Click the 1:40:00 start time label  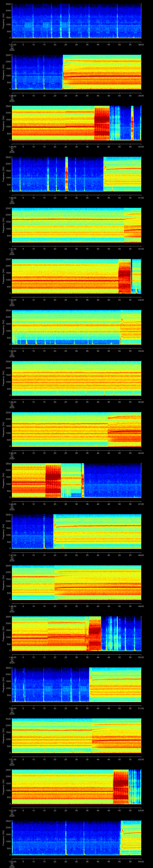pyautogui.click(x=12, y=198)
